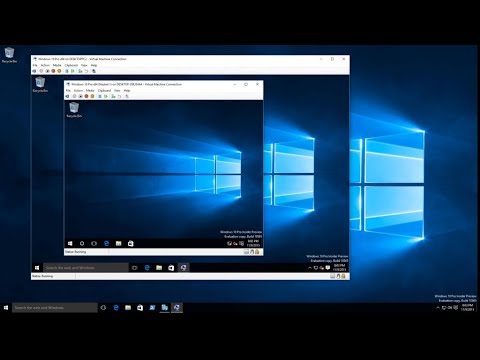480x360 pixels.
Task: Click the clock inside outer VM taskbar
Action: (339, 268)
